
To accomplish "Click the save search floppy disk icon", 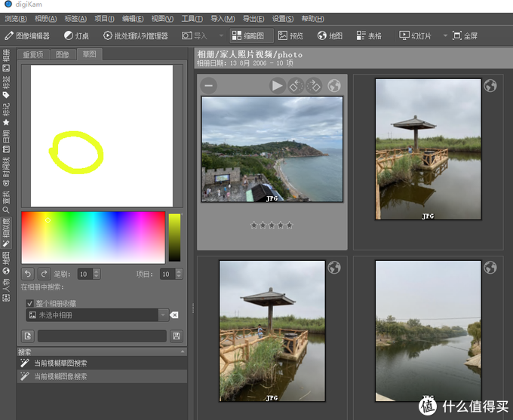I will tap(177, 336).
